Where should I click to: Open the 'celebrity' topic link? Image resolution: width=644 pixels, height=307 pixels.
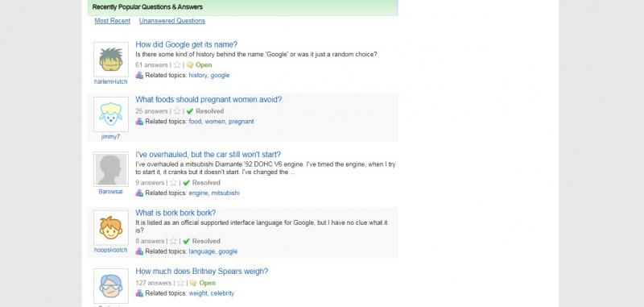pyautogui.click(x=222, y=293)
